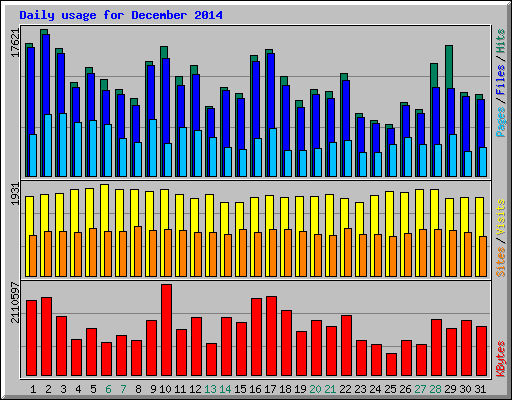Click green weekend day label 27
Image resolution: width=512 pixels, height=400 pixels.
(420, 389)
